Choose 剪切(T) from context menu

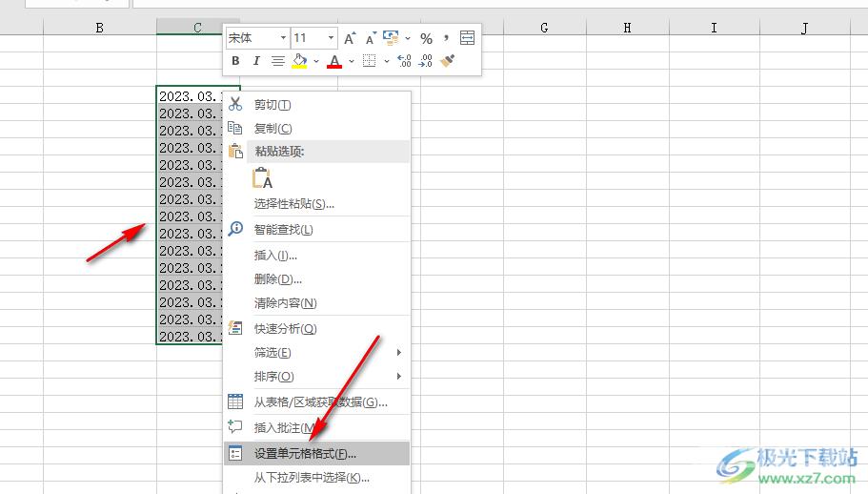point(316,105)
